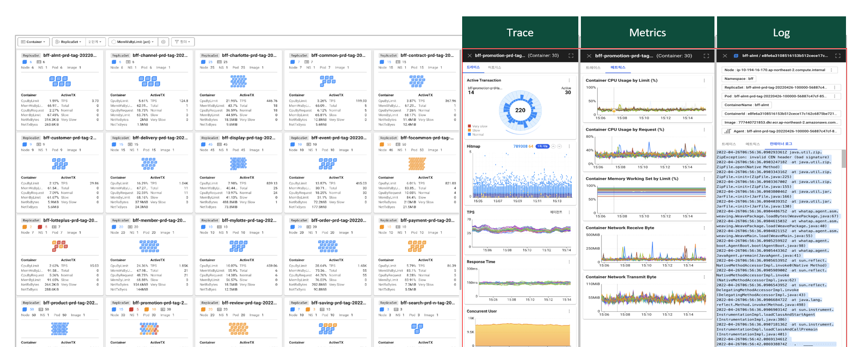Viewport: 868px width, 347px height.
Task: Open the kebab menu on the Pod tag
Action: click(834, 96)
